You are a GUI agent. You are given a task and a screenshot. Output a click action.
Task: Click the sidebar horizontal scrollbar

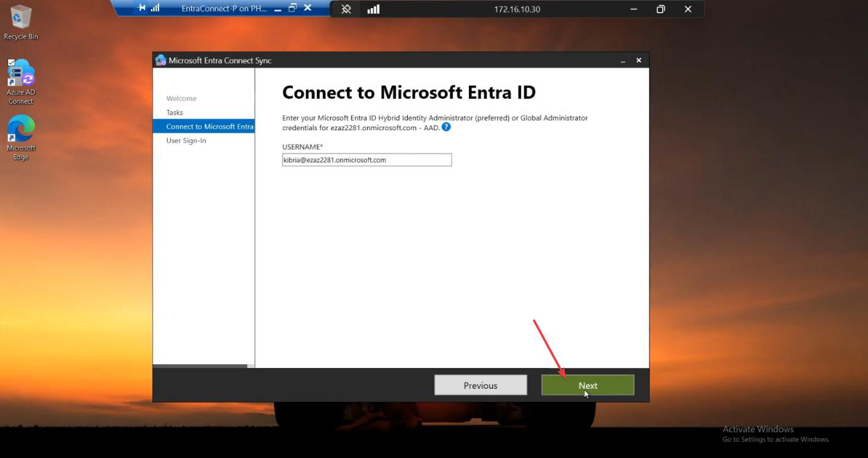(x=201, y=366)
